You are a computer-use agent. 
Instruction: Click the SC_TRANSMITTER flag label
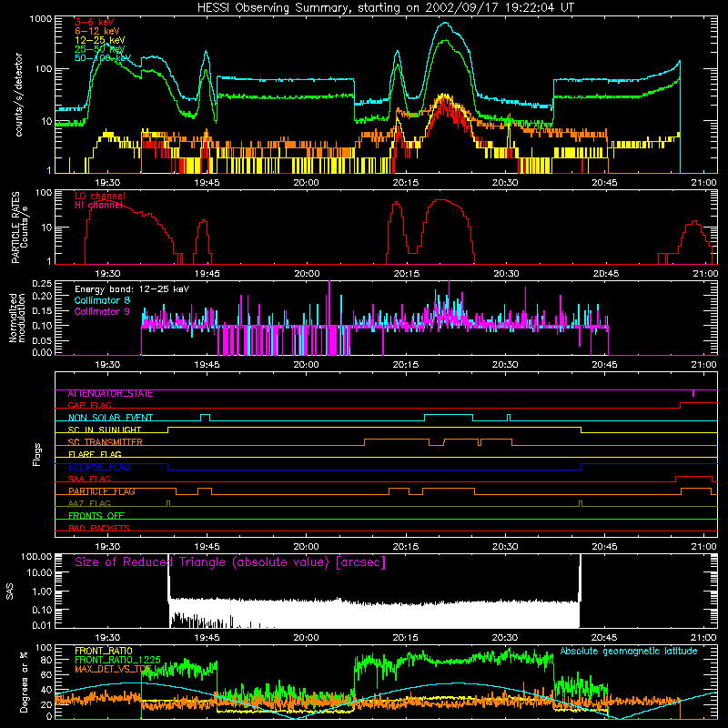click(106, 442)
